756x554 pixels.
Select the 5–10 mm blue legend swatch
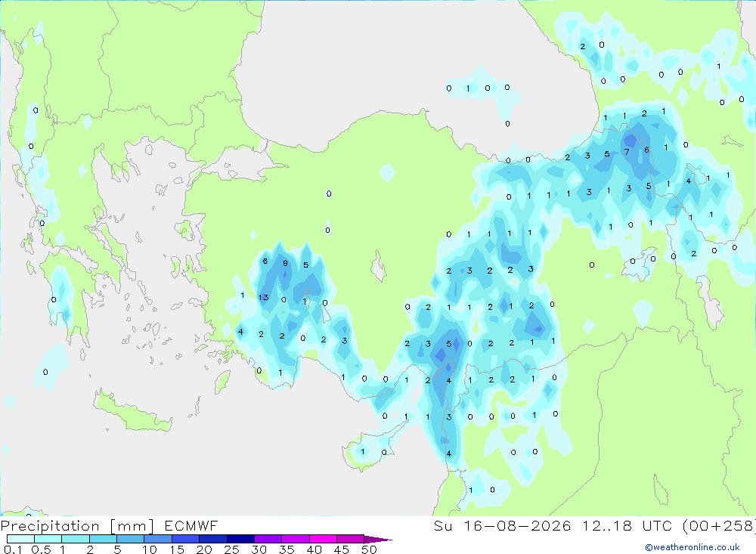click(130, 539)
